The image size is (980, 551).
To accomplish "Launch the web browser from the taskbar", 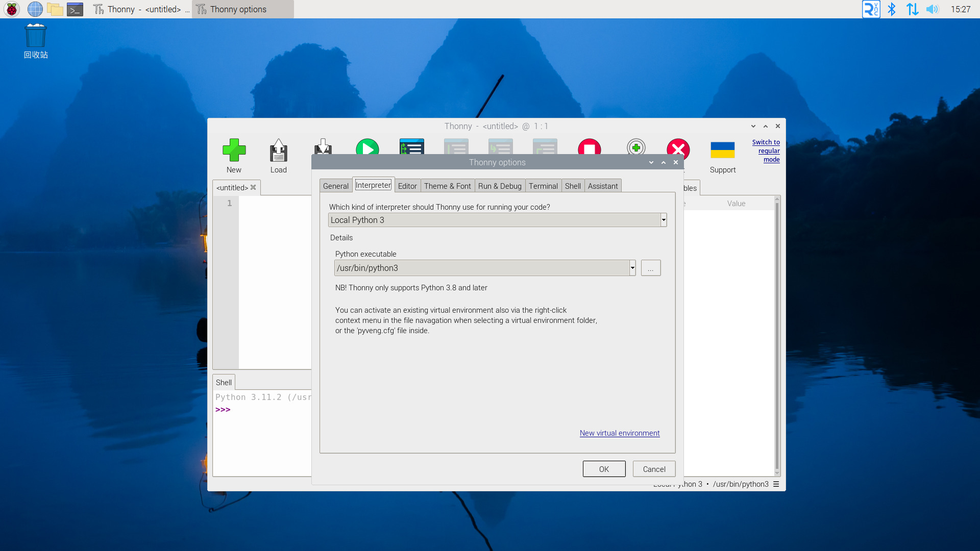I will (x=35, y=9).
